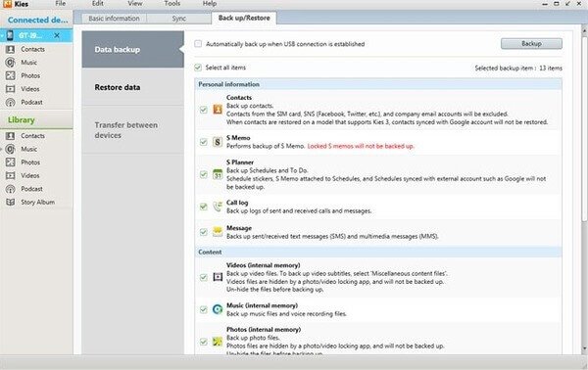Toggle Select all items checkbox
This screenshot has width=588, height=370.
pos(198,68)
